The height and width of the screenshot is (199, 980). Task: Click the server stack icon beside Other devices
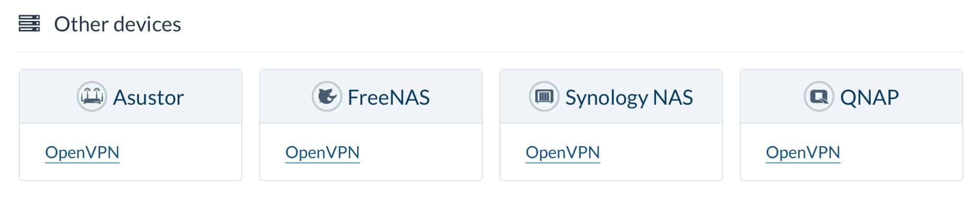pyautogui.click(x=29, y=24)
